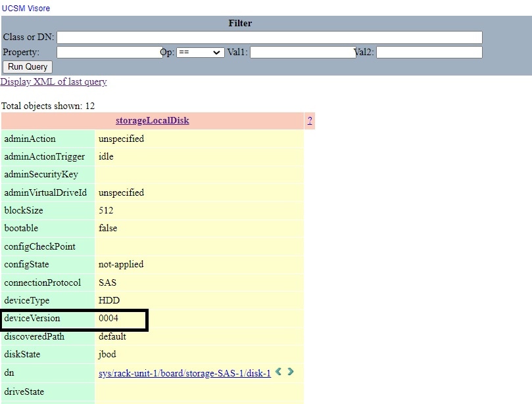Click the deviceType value HDD
The image size is (532, 404).
pos(109,300)
